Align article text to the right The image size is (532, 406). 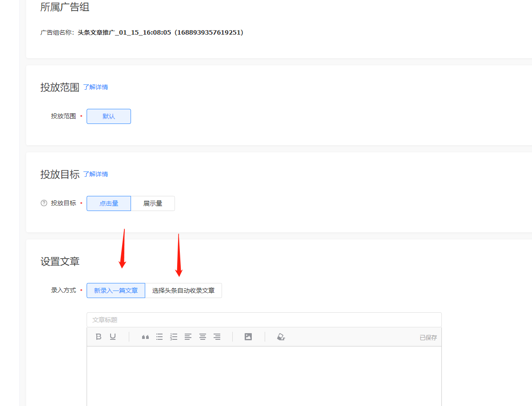217,337
